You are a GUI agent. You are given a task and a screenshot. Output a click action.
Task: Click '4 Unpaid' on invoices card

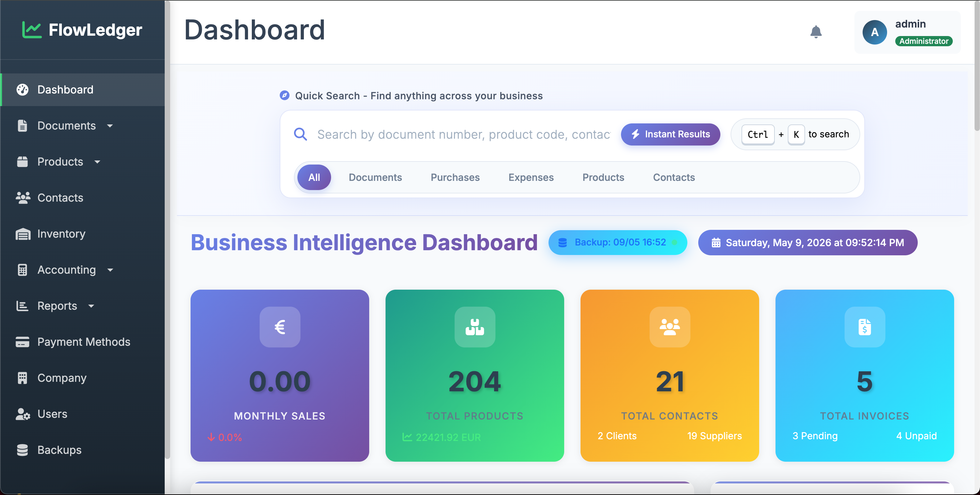tap(916, 436)
